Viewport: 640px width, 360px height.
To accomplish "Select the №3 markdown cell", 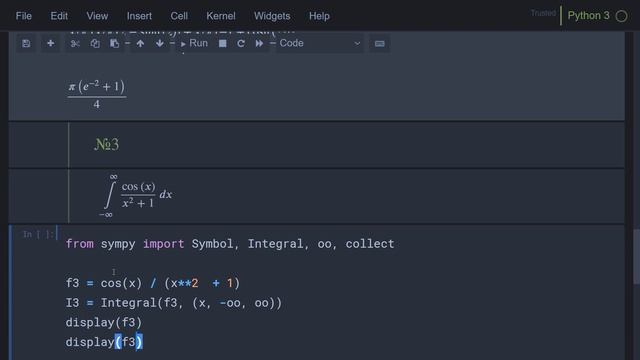I will pyautogui.click(x=316, y=144).
